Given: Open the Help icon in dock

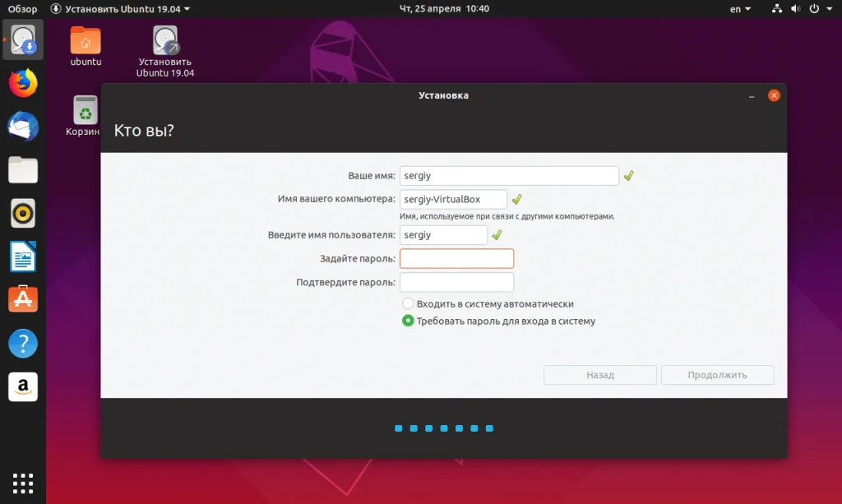Looking at the screenshot, I should pyautogui.click(x=23, y=344).
